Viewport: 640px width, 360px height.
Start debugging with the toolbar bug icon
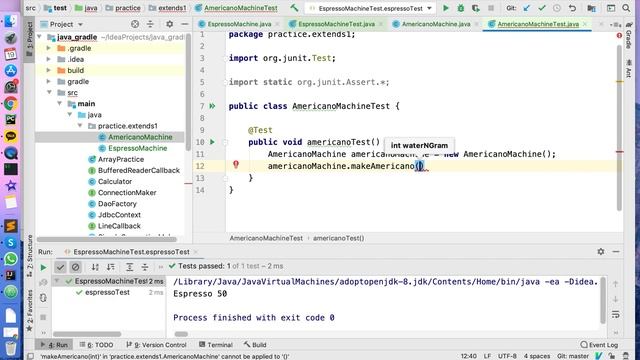(x=460, y=8)
